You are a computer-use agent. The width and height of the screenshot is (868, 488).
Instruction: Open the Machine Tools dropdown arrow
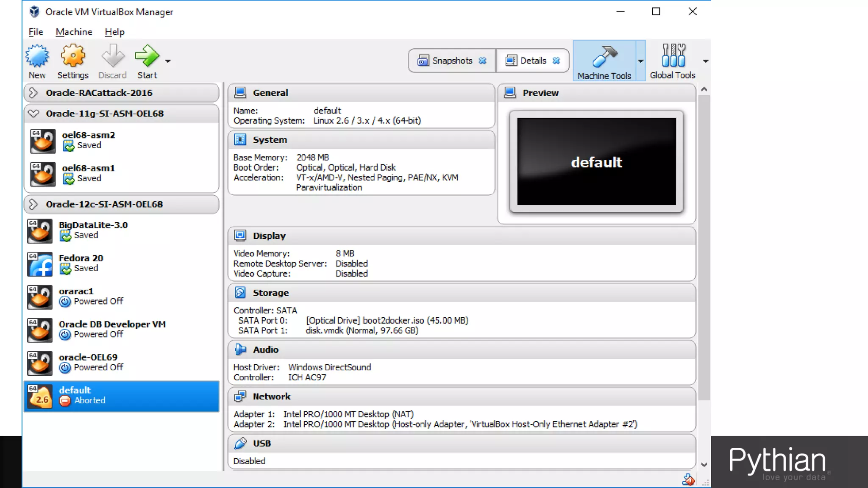tap(640, 61)
